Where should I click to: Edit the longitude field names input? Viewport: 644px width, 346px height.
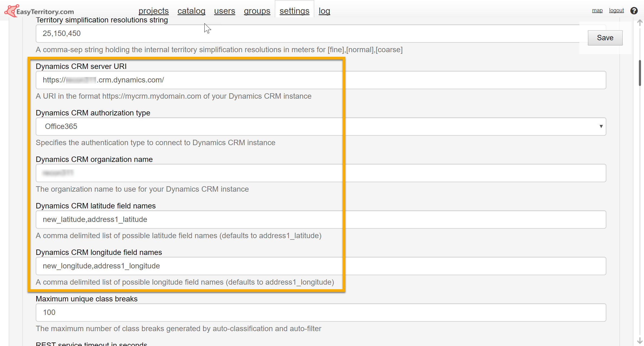pyautogui.click(x=321, y=266)
